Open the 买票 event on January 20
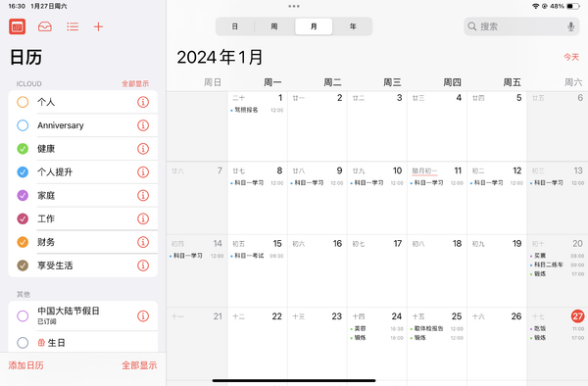The width and height of the screenshot is (588, 386). (x=557, y=256)
